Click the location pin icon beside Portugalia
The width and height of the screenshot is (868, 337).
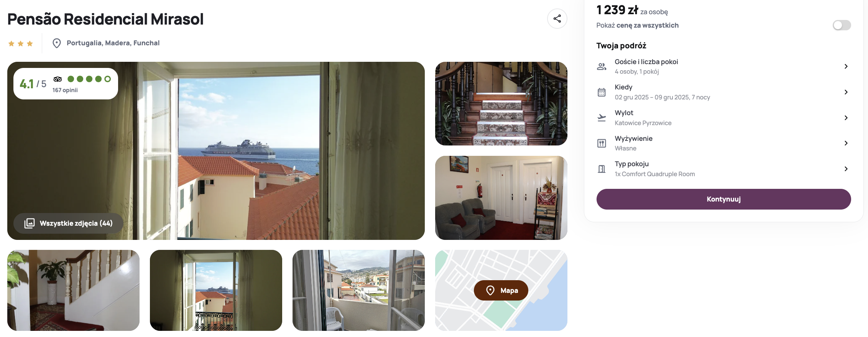click(57, 43)
